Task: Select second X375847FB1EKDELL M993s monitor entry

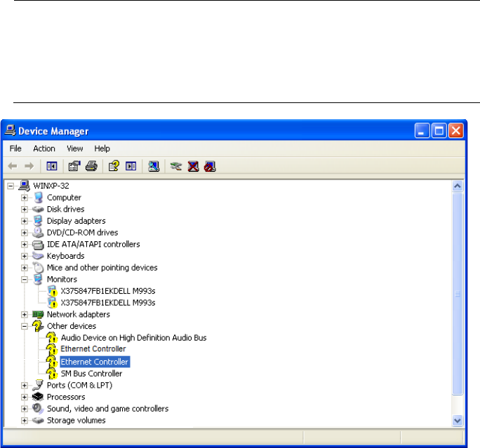Action: (108, 302)
